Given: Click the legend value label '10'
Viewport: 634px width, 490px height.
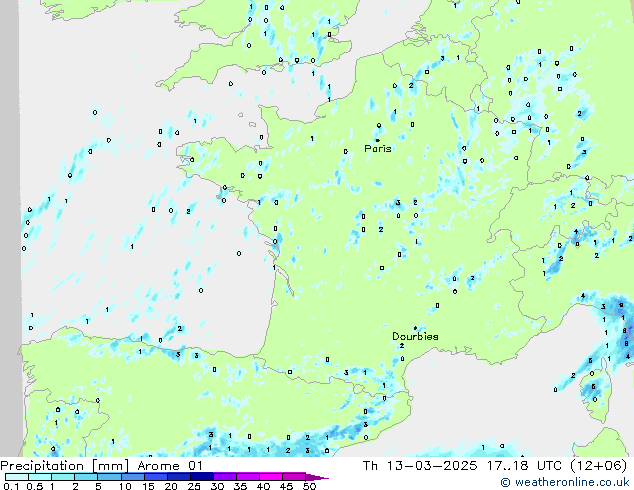Looking at the screenshot, I should pyautogui.click(x=125, y=486).
